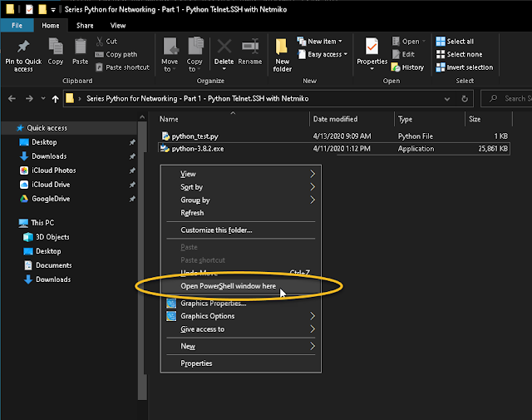Click the address bar path text
The image size is (532, 420).
(198, 98)
